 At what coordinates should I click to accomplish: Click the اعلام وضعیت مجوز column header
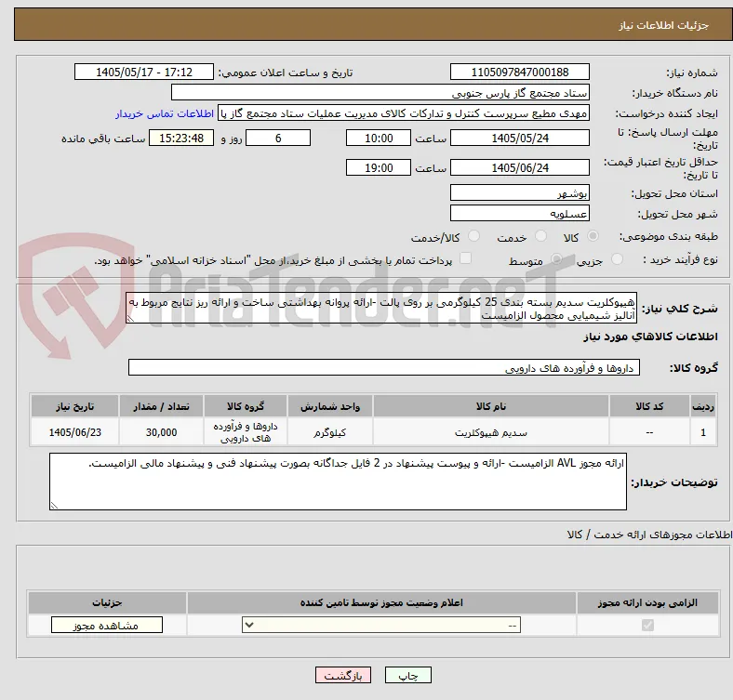pyautogui.click(x=381, y=602)
